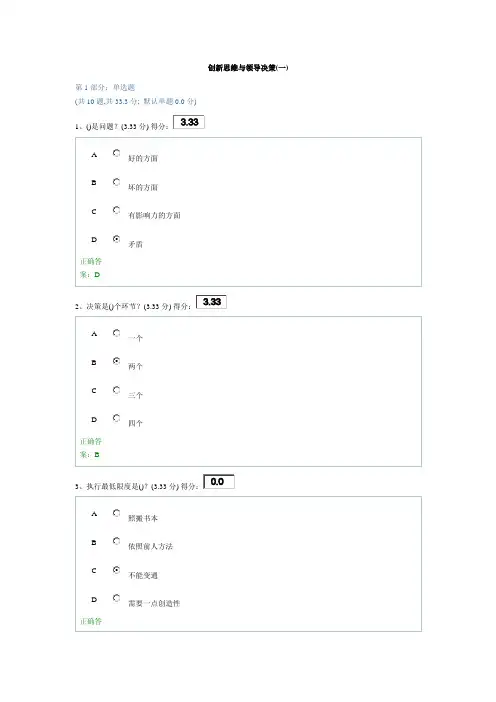Select option C 不能变通 radio button
496x702 pixels.
click(x=116, y=570)
